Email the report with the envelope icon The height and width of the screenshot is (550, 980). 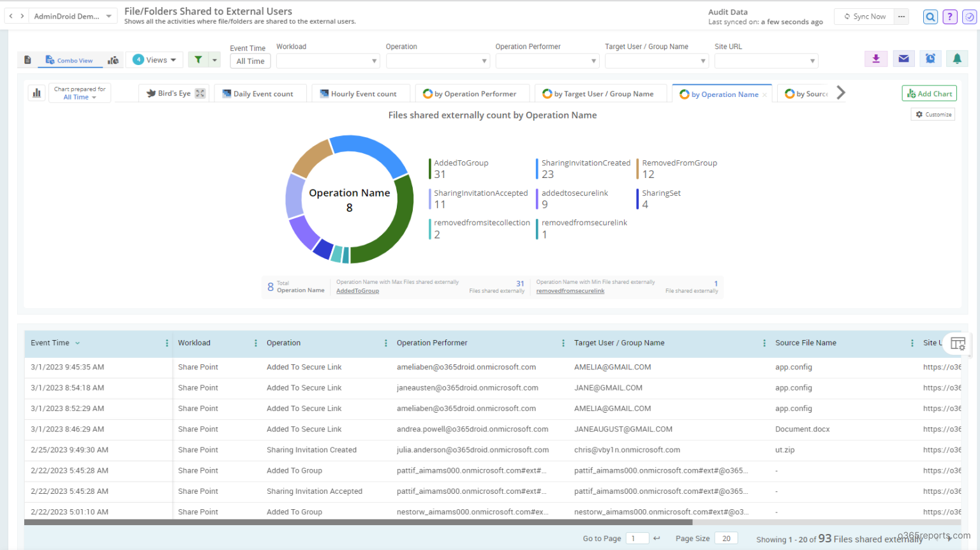point(903,59)
